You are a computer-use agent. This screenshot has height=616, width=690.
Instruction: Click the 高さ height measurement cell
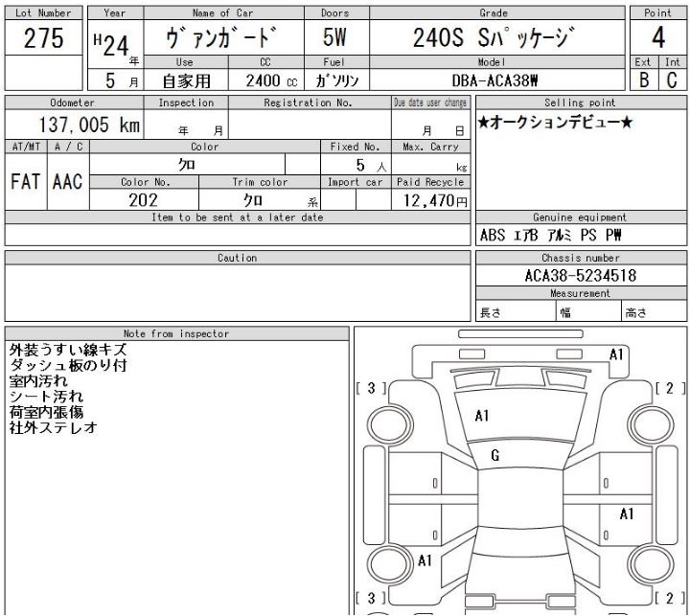654,312
